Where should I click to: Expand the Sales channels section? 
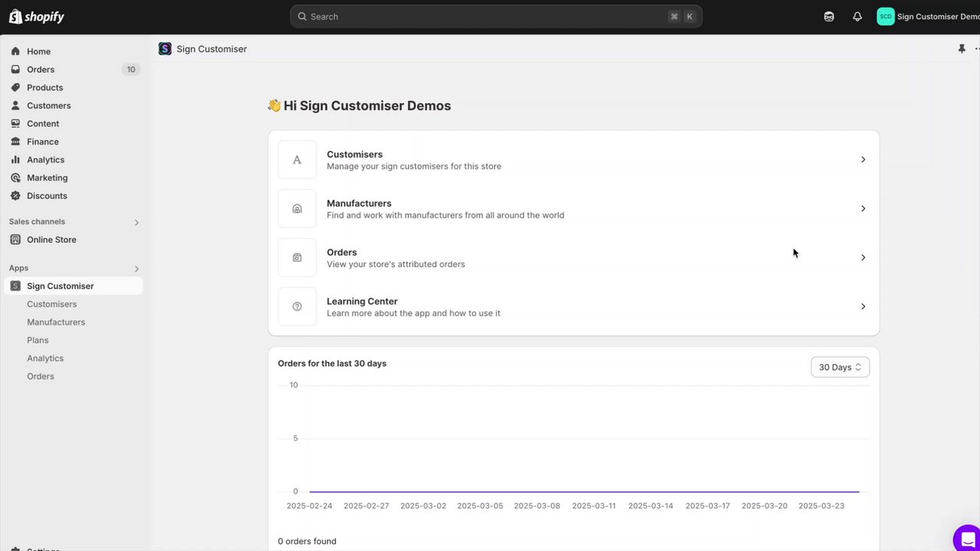click(137, 223)
